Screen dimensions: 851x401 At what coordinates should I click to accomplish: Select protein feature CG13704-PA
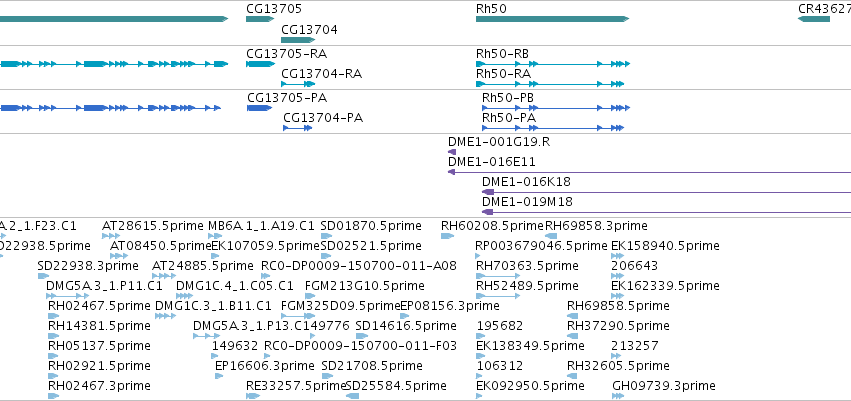coord(297,128)
